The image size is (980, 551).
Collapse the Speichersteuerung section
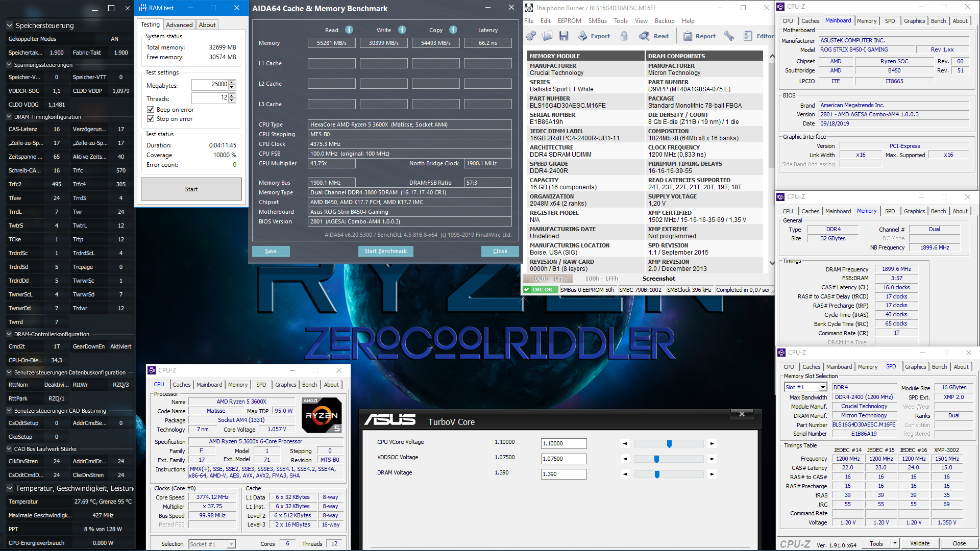click(10, 26)
